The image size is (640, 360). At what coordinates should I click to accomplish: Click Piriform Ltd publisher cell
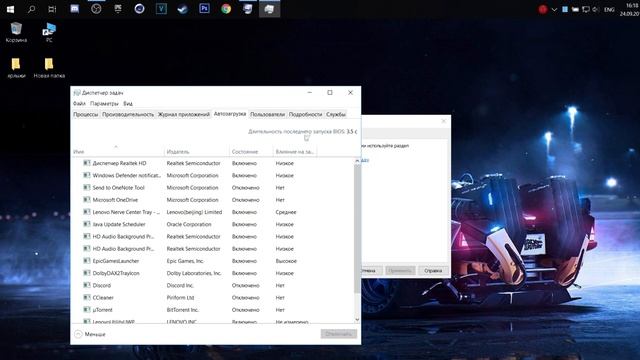(180, 298)
